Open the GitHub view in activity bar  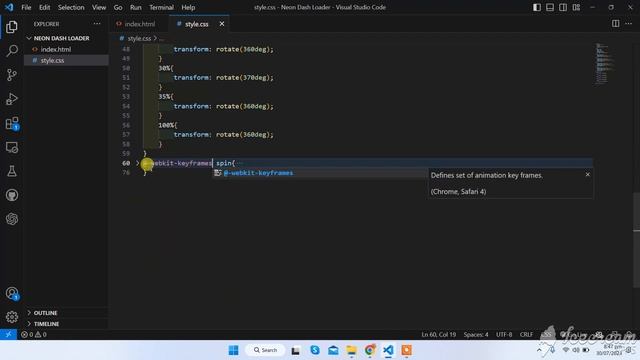(x=12, y=195)
